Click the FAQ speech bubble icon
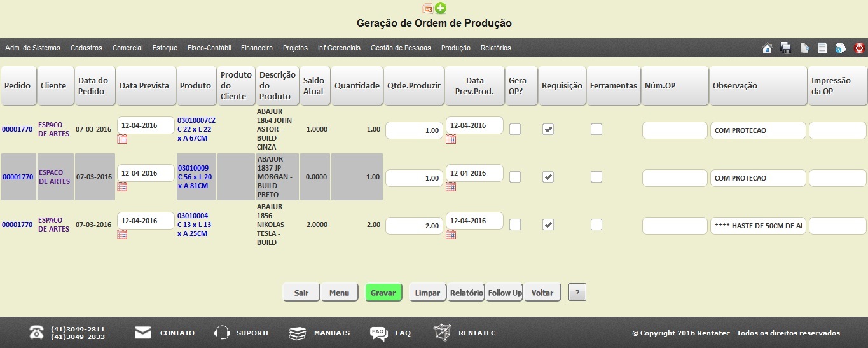 click(x=379, y=333)
